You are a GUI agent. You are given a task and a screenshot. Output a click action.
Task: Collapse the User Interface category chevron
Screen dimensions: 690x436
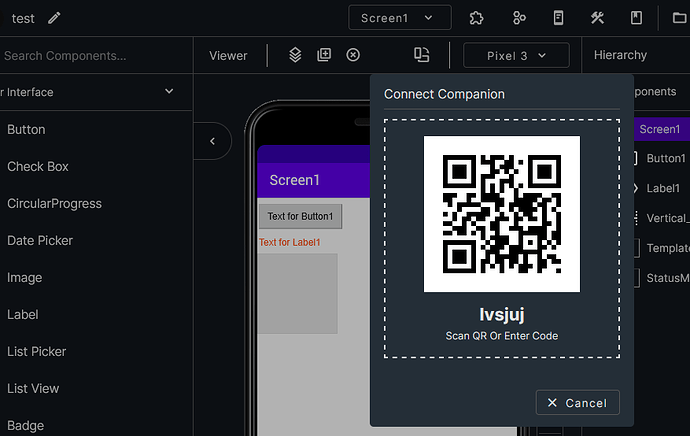169,91
